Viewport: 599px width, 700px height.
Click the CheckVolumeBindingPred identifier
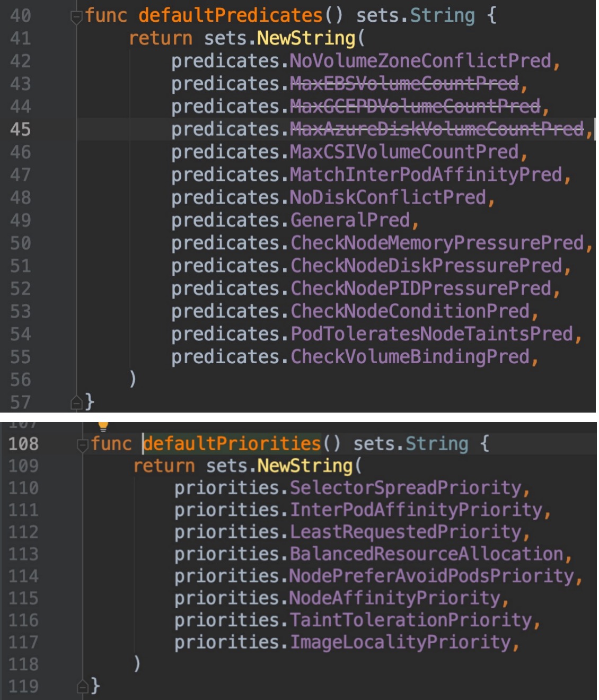click(410, 357)
